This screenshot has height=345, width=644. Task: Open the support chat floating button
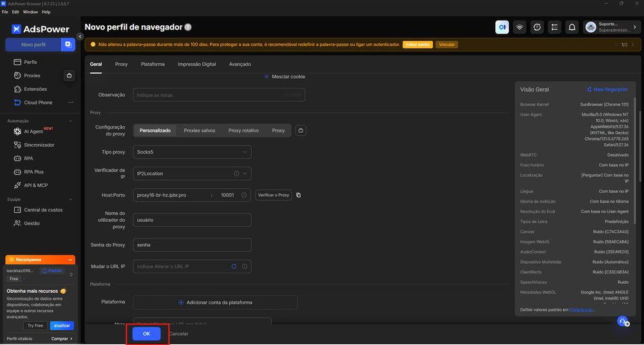[x=623, y=321]
